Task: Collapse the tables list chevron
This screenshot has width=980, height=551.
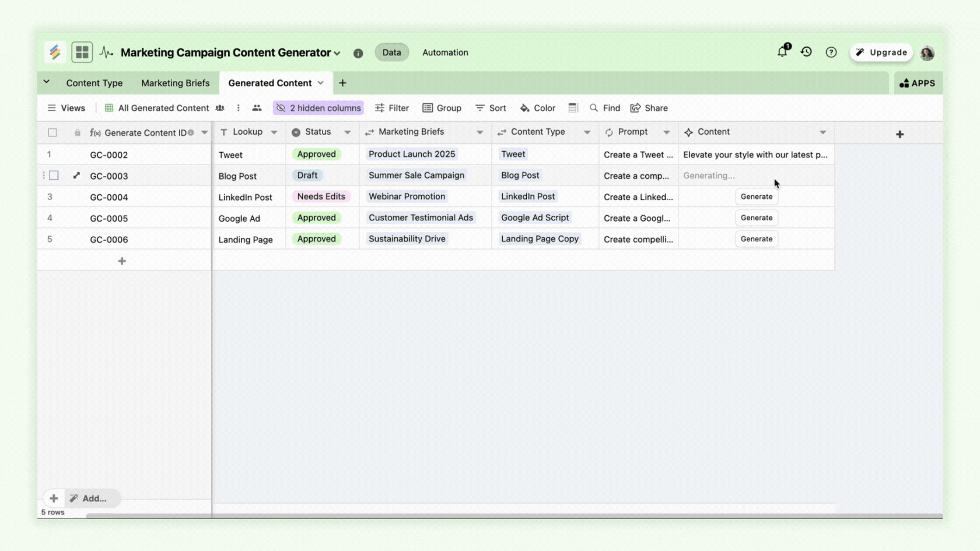Action: (47, 82)
